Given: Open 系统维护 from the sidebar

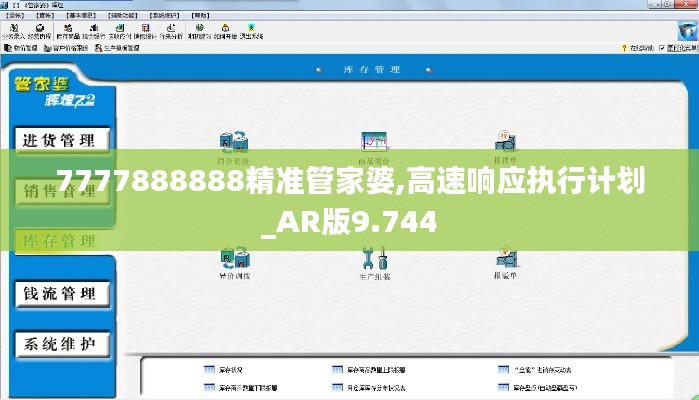Looking at the screenshot, I should point(59,344).
